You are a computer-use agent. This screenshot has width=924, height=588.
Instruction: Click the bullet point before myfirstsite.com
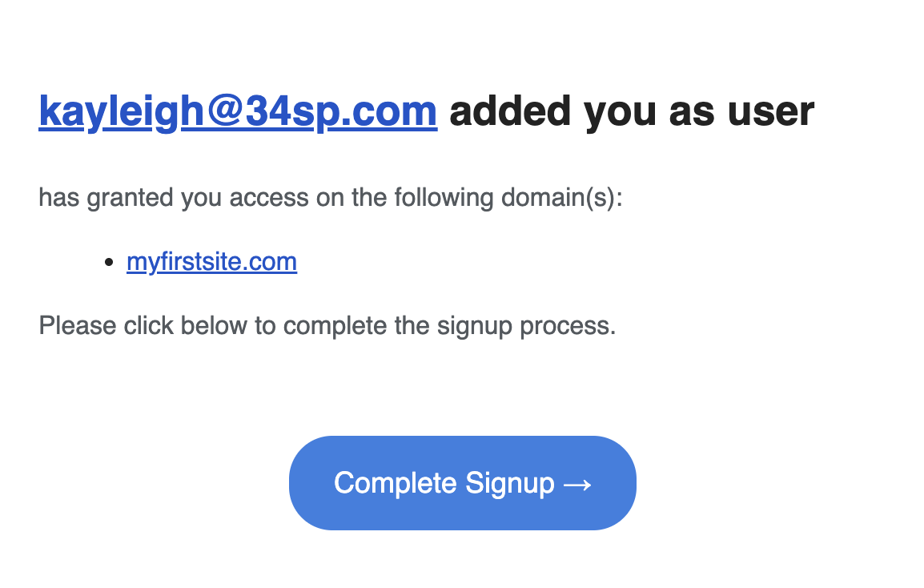pos(110,263)
